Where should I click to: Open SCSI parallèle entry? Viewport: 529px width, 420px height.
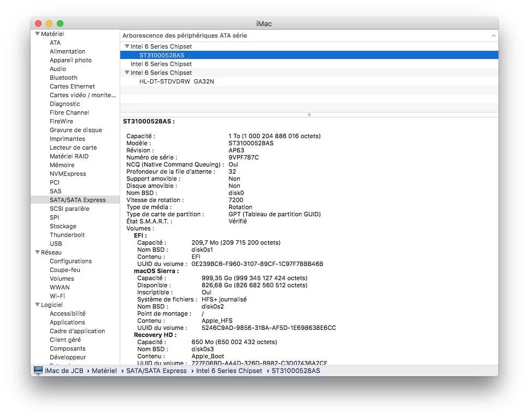pyautogui.click(x=69, y=209)
